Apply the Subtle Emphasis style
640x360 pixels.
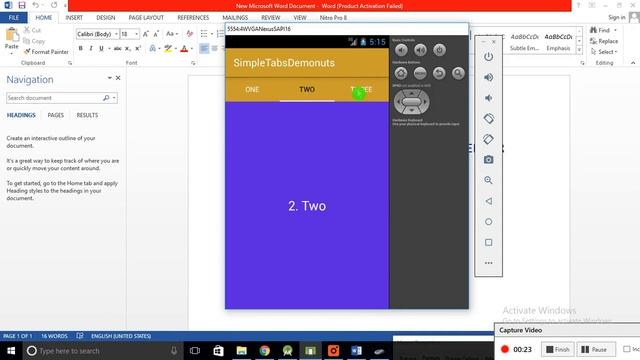tap(524, 42)
